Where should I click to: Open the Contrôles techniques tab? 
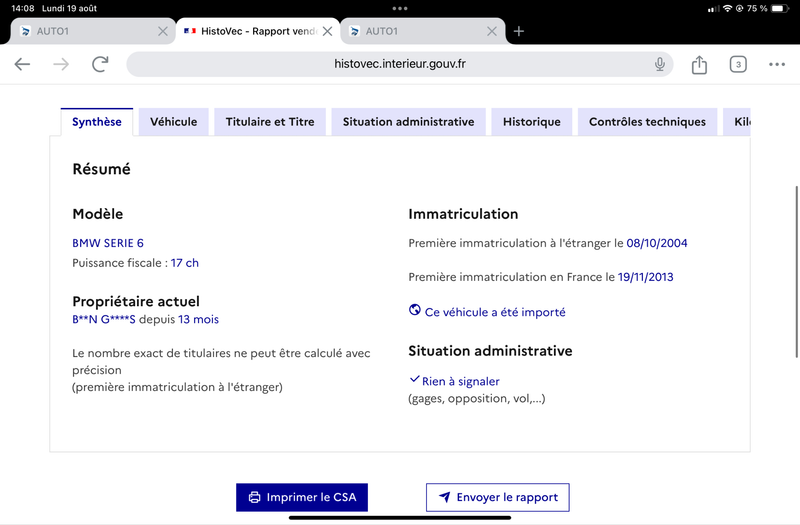click(647, 122)
